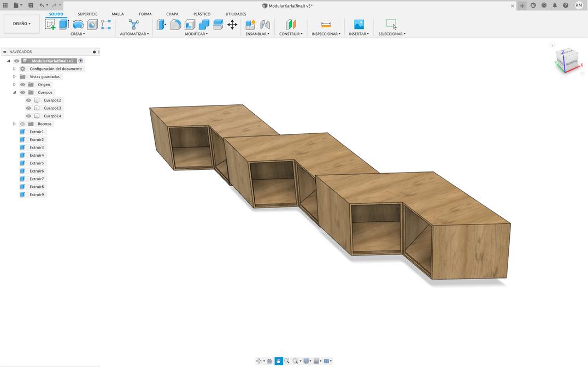Click the Extruir5 feature in browser
This screenshot has width=588, height=367.
tap(37, 163)
